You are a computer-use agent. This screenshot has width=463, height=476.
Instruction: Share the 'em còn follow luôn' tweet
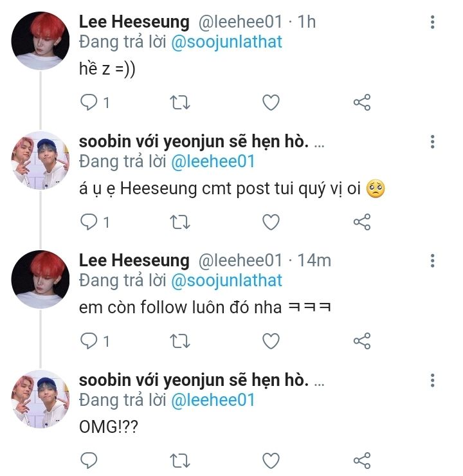pyautogui.click(x=362, y=341)
